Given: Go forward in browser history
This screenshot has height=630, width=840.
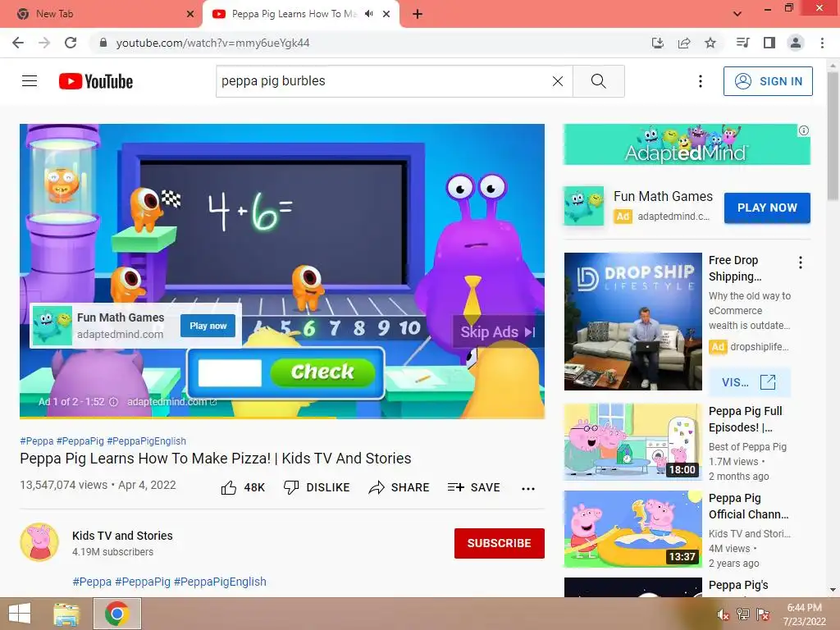Looking at the screenshot, I should pyautogui.click(x=44, y=43).
